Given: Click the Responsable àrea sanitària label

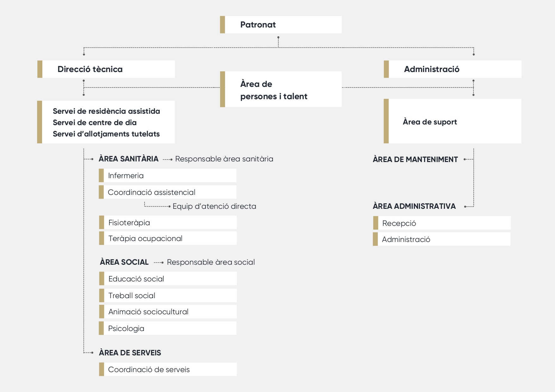Looking at the screenshot, I should 224,159.
